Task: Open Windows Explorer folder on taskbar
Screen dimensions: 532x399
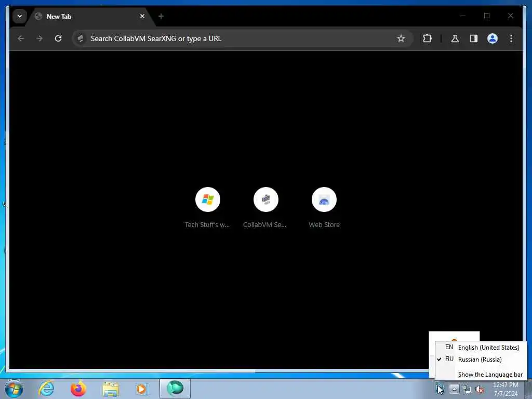Action: [x=111, y=389]
